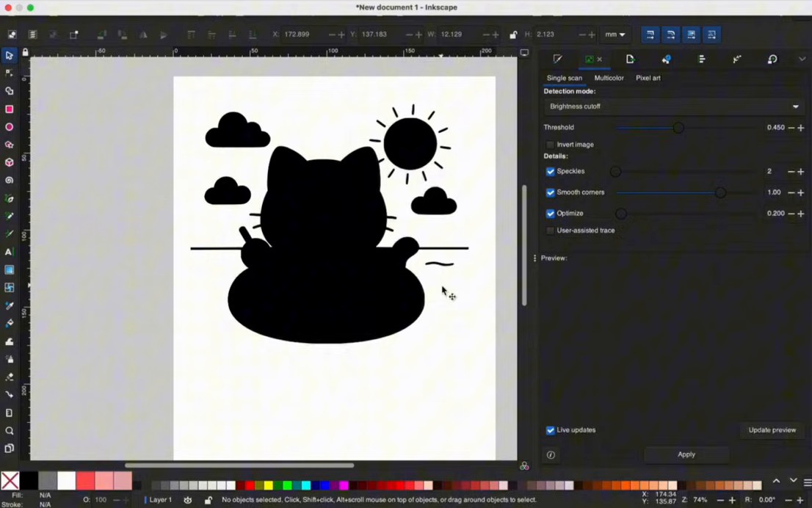
Task: Select the Selector arrow tool
Action: (x=9, y=55)
